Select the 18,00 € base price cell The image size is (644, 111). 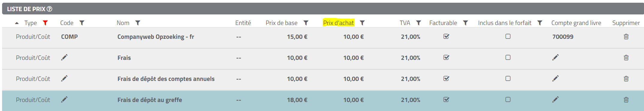pos(297,100)
